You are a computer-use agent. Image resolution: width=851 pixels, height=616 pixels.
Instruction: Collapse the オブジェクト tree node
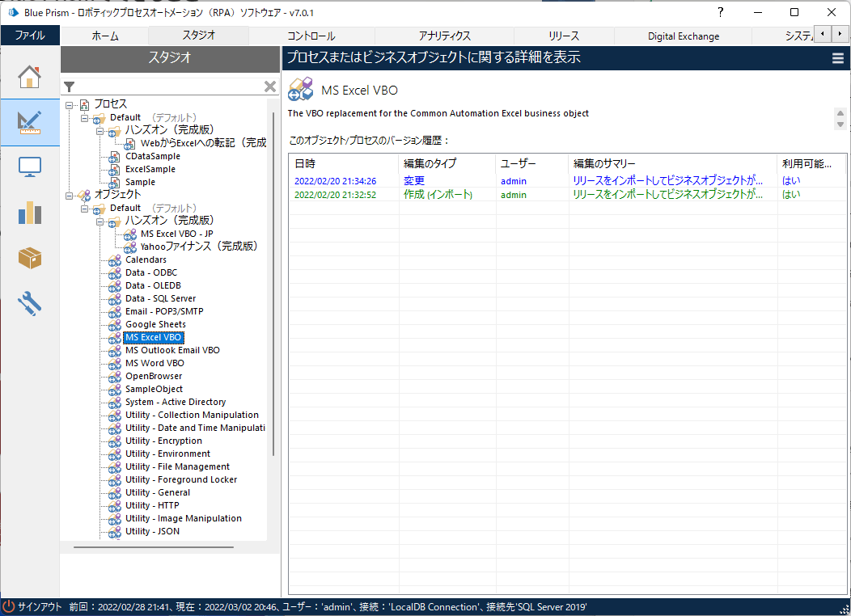(70, 195)
